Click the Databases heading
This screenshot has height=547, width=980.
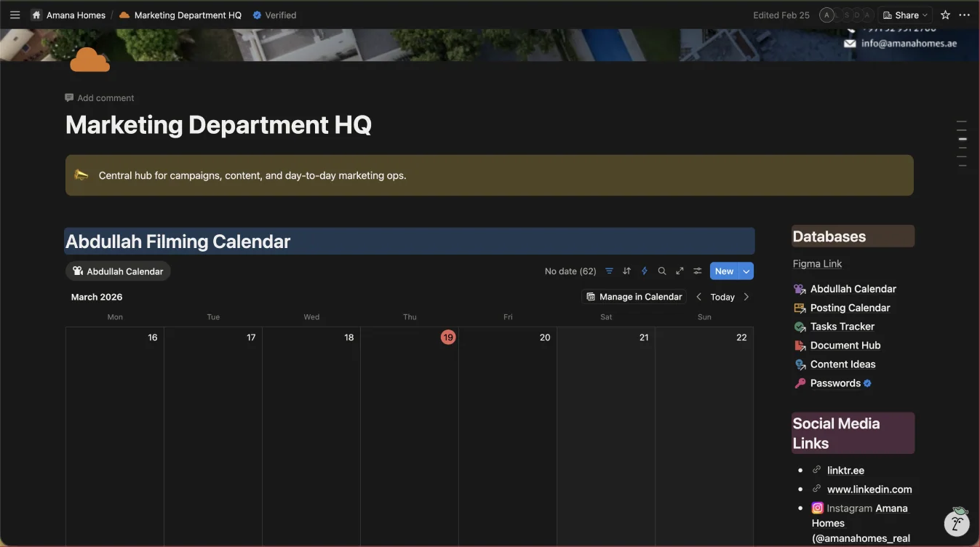829,236
